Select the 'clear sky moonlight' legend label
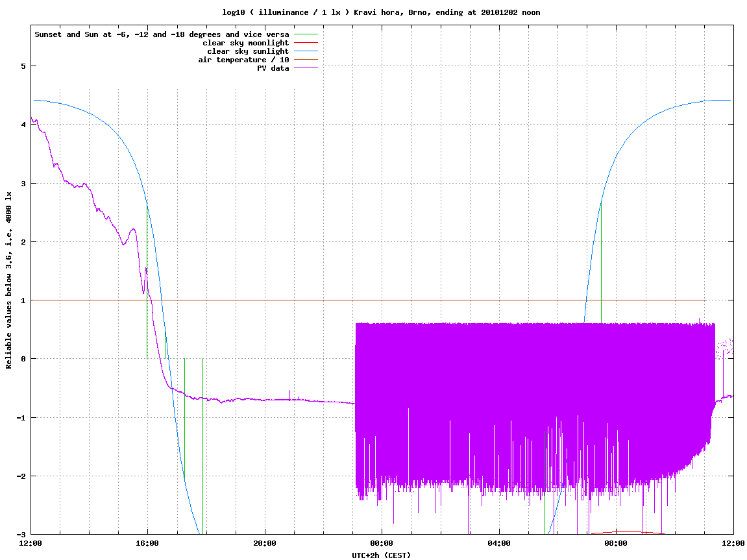This screenshot has height=560, width=747. click(246, 43)
